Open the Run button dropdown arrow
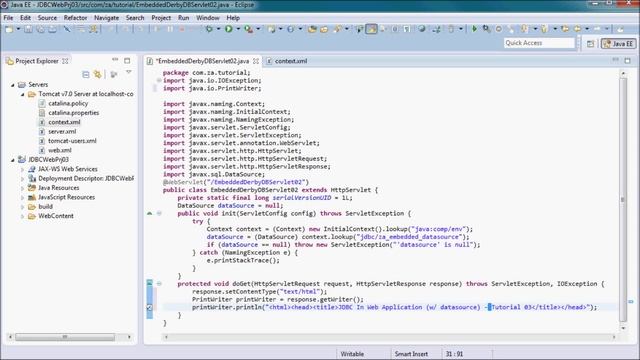640x360 pixels. click(x=238, y=29)
